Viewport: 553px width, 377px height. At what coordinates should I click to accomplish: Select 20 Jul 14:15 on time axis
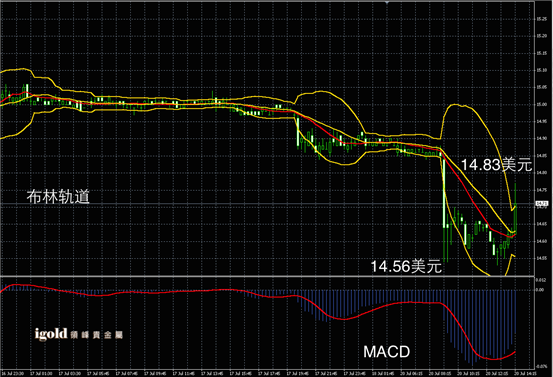(x=525, y=373)
